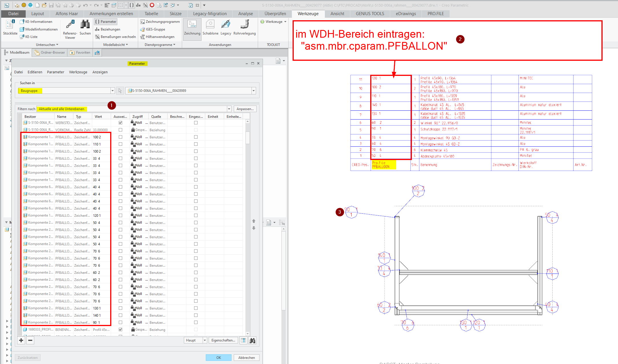Toggle Eingesc checkbox for PFBALLO value 140 1
Image resolution: width=618 pixels, height=364 pixels.
196,315
